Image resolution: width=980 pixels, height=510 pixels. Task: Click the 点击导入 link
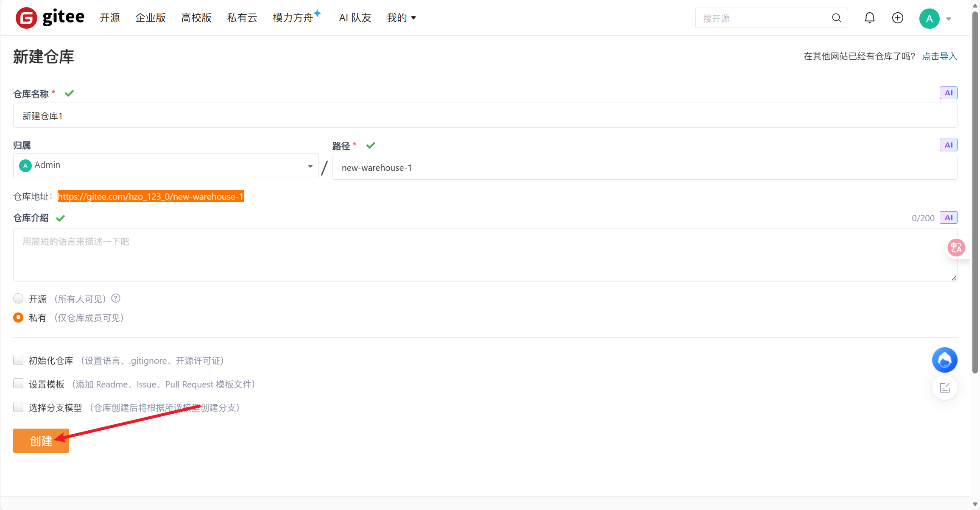939,56
